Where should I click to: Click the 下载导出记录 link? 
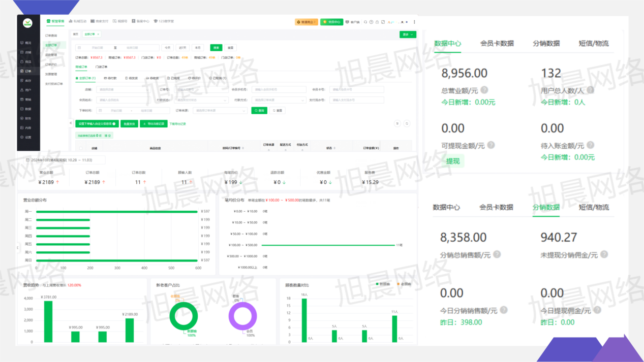point(178,124)
